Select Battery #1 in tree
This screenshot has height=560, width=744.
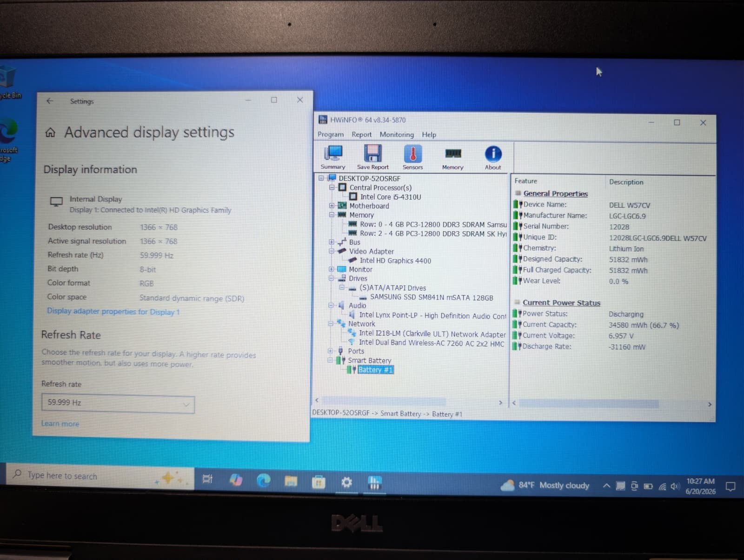pos(375,370)
